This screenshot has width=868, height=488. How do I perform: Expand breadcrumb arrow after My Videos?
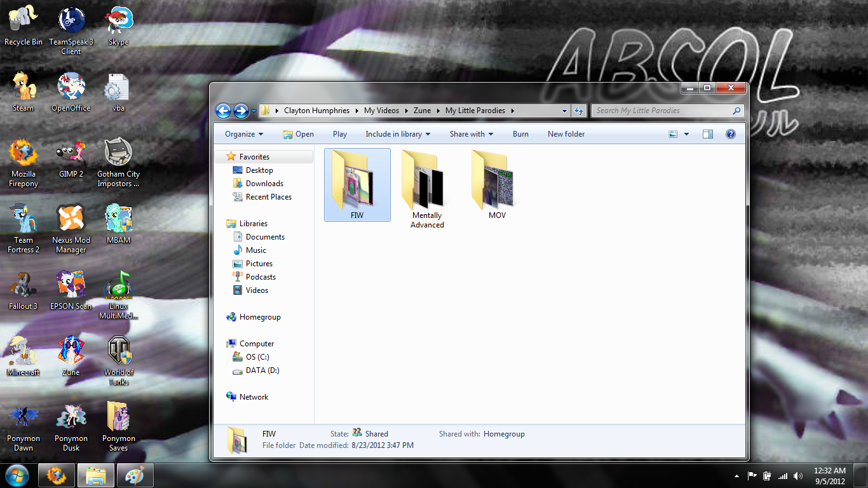click(x=406, y=111)
